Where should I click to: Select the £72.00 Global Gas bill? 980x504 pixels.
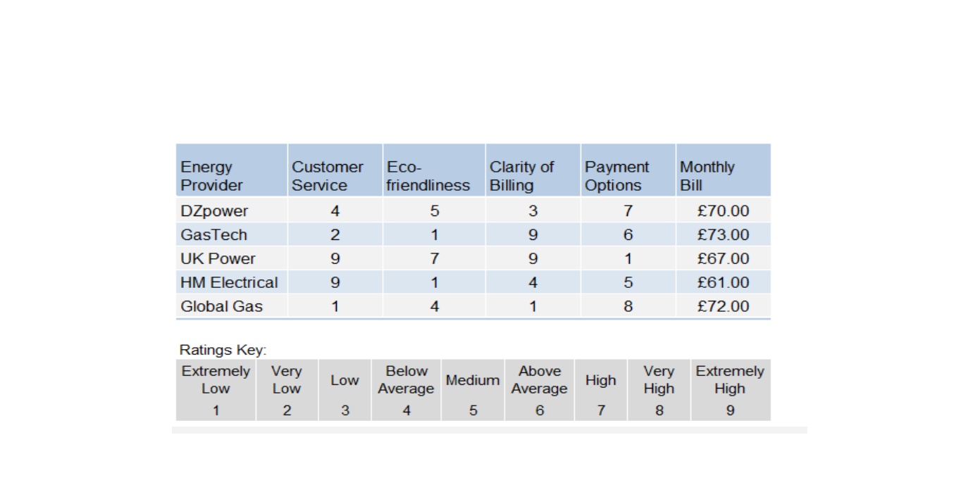(x=723, y=306)
